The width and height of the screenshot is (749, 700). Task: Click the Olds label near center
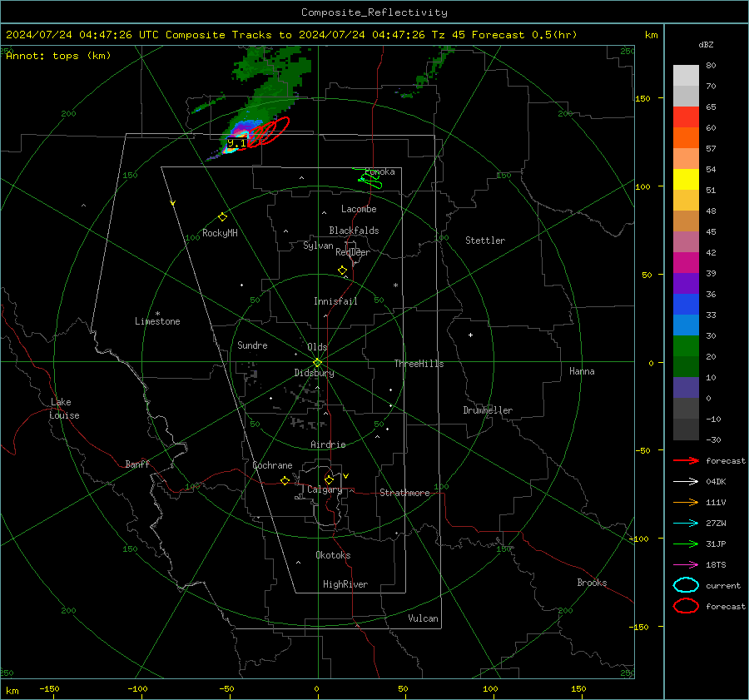point(317,347)
